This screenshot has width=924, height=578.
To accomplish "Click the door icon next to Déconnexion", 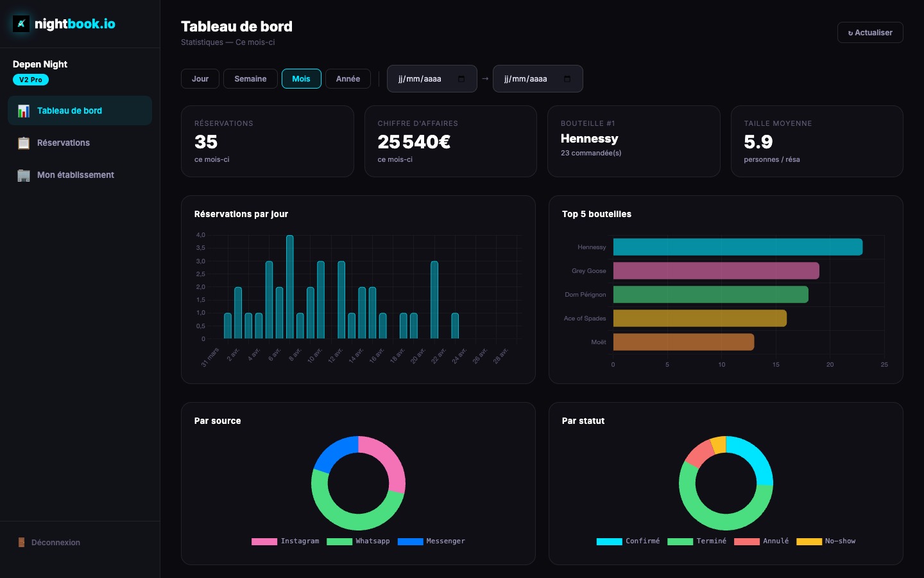I will [22, 543].
